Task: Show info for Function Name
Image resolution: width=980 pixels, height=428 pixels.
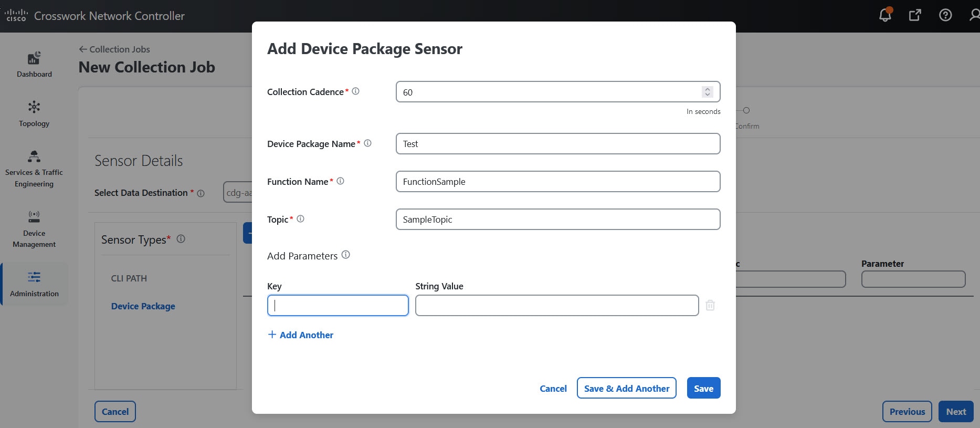Action: [x=340, y=181]
